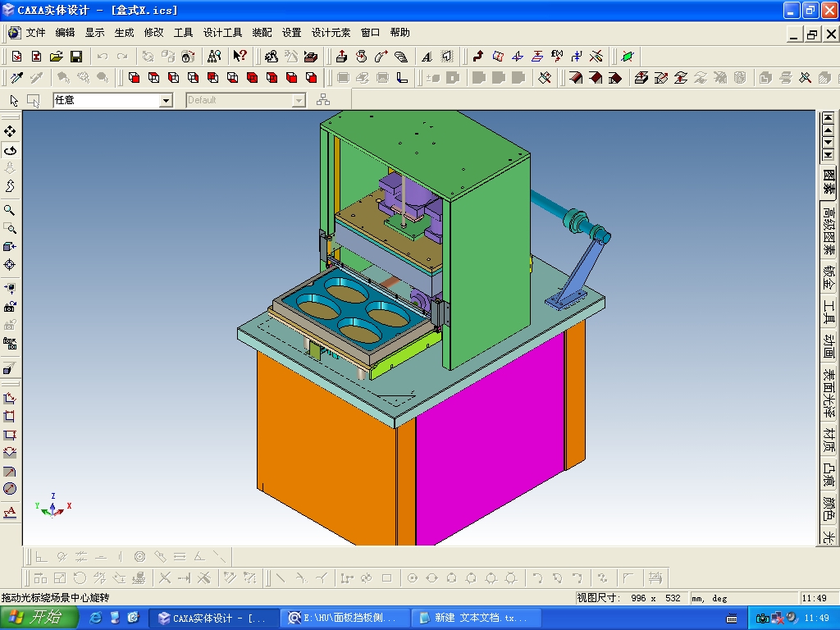Expand the 任意 selection filter dropdown
840x630 pixels.
(167, 100)
